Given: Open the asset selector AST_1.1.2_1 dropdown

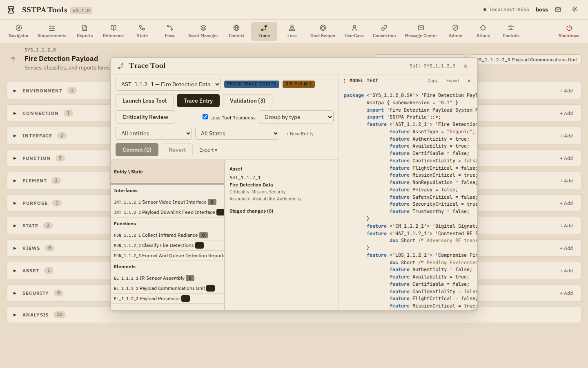Looking at the screenshot, I should click(168, 84).
